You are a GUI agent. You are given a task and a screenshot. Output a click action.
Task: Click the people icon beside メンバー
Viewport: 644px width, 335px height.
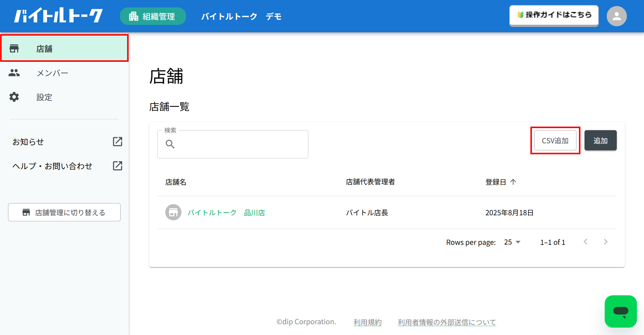pos(14,73)
